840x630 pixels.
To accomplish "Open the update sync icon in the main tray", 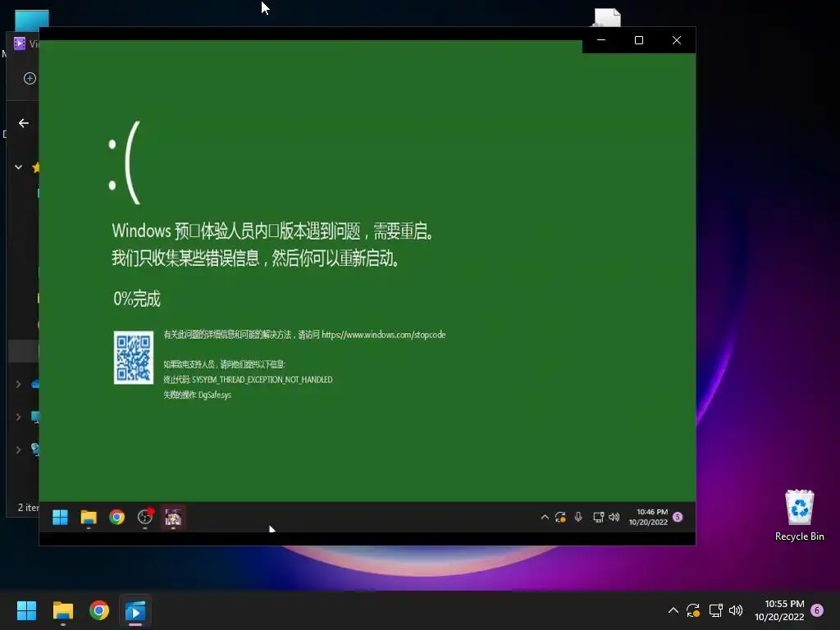I will tap(693, 610).
